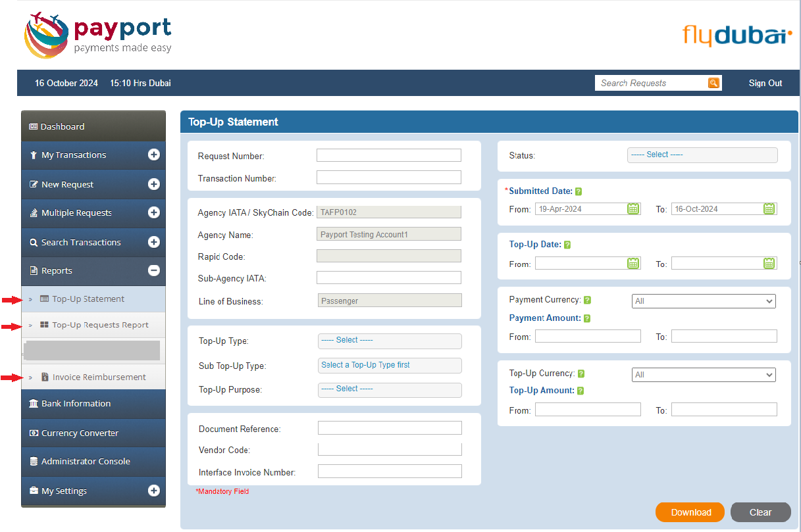The width and height of the screenshot is (801, 532).
Task: Collapse the Reports section
Action: [x=153, y=269]
